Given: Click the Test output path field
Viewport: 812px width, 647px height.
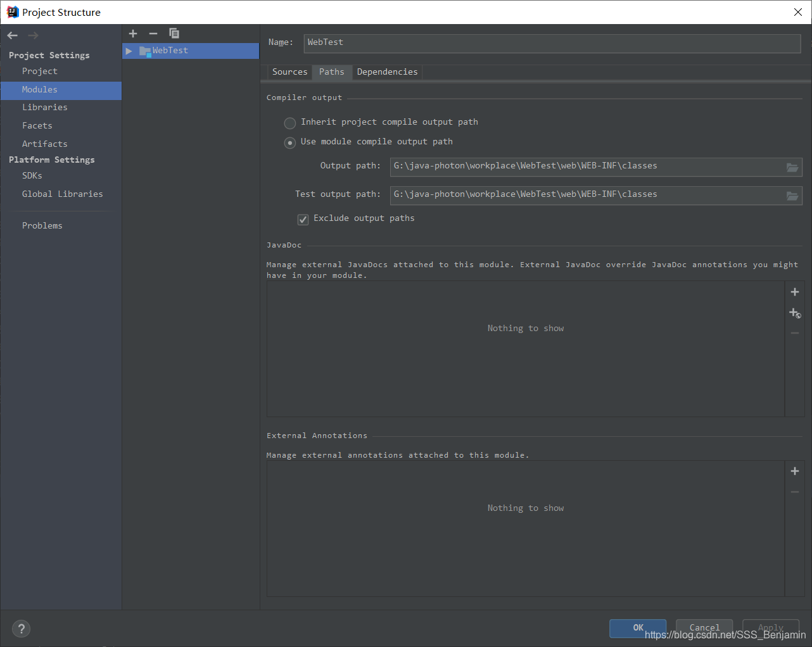Looking at the screenshot, I should click(587, 195).
